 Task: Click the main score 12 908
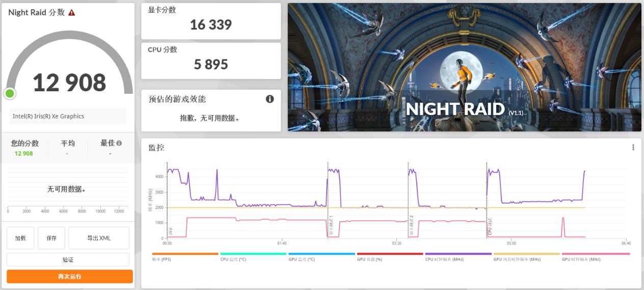click(69, 83)
